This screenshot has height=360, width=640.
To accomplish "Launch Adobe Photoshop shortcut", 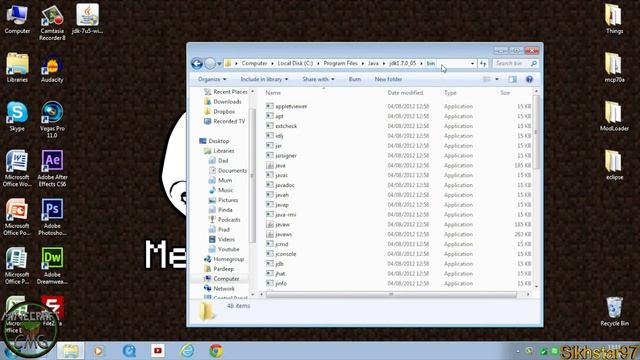I will [x=52, y=217].
